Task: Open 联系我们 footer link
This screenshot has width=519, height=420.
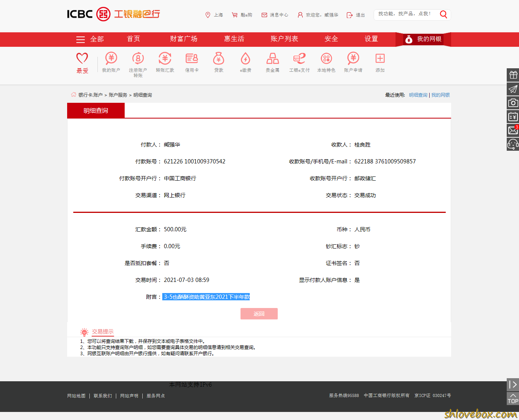Action: 103,396
